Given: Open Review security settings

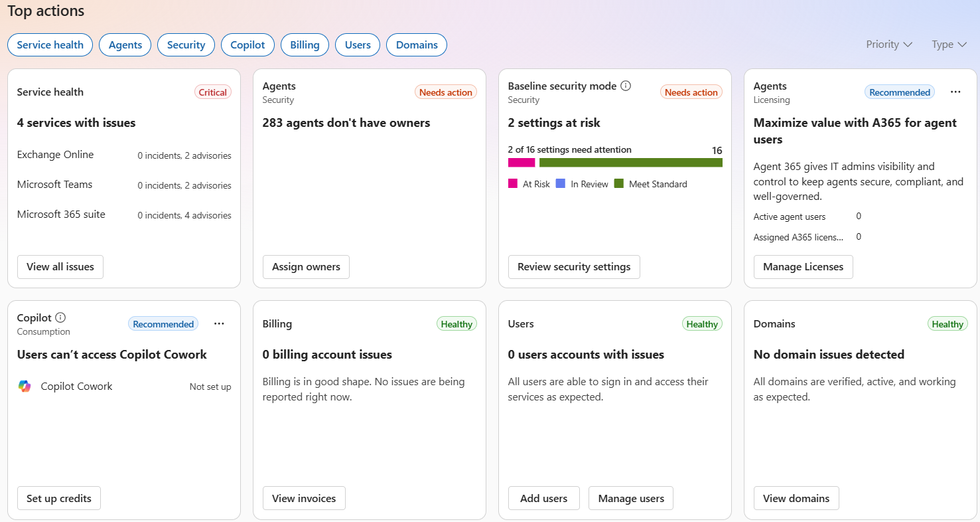Looking at the screenshot, I should (x=574, y=267).
